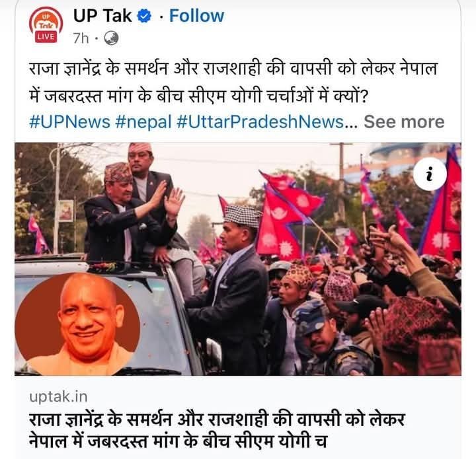Visit the uptak.in domain link
This screenshot has height=459, width=476.
click(x=58, y=396)
